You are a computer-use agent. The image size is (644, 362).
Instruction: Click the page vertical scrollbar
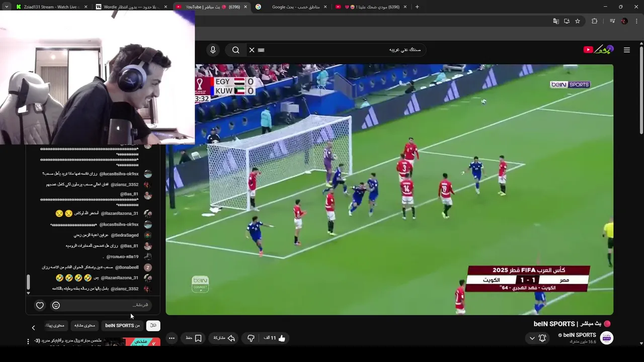(x=641, y=90)
